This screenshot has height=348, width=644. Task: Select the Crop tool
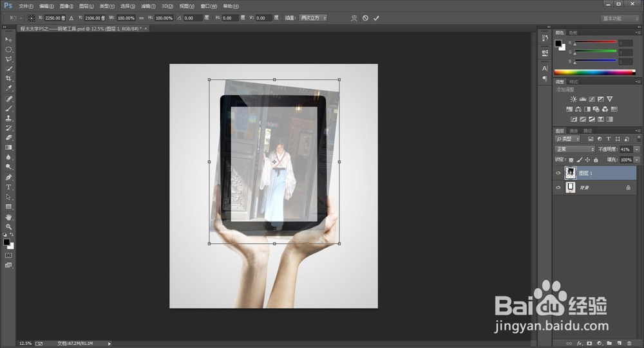pos(8,78)
